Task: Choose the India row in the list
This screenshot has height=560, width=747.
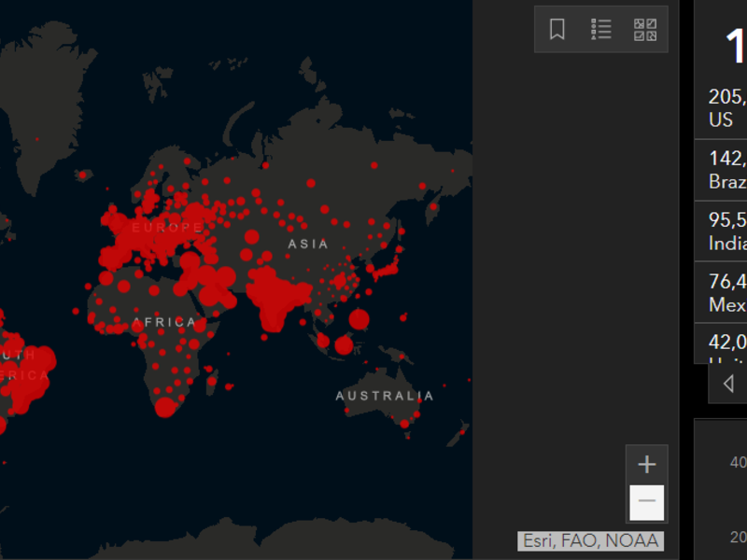Action: (726, 231)
